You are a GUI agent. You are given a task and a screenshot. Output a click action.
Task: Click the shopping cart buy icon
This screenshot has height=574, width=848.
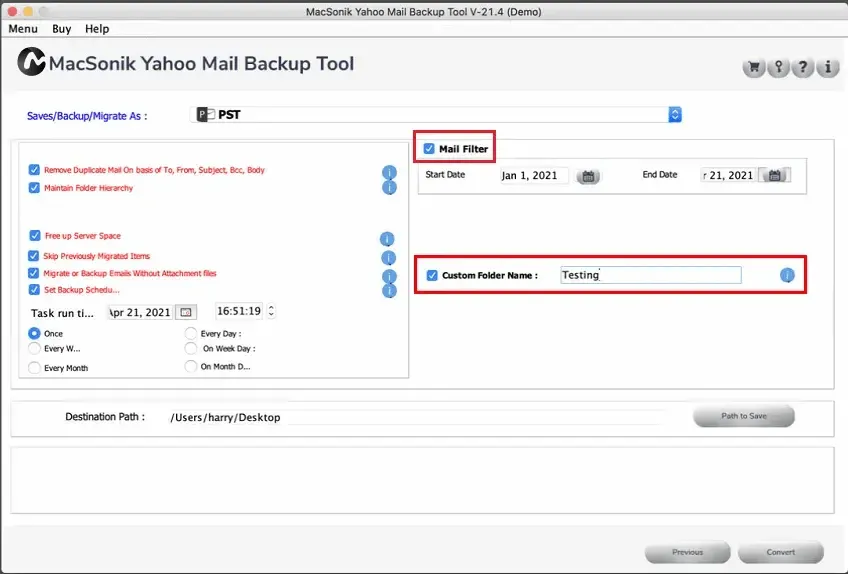point(753,68)
